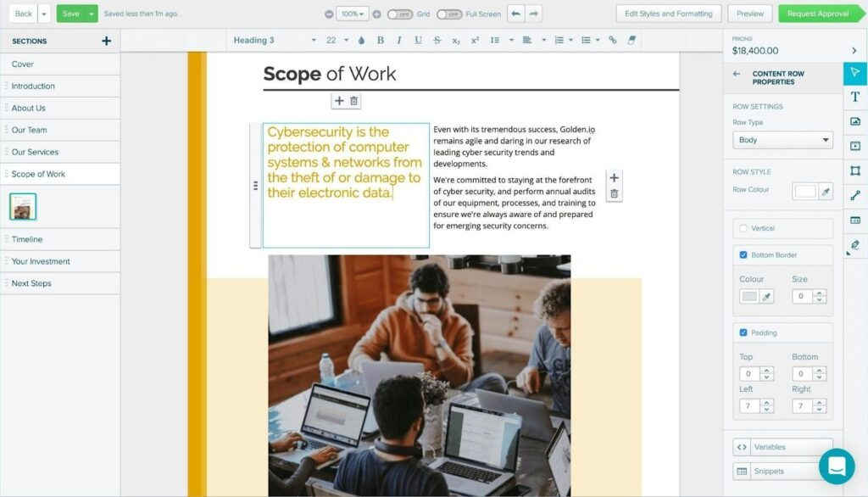
Task: Apply strikethrough formatting
Action: pyautogui.click(x=437, y=40)
